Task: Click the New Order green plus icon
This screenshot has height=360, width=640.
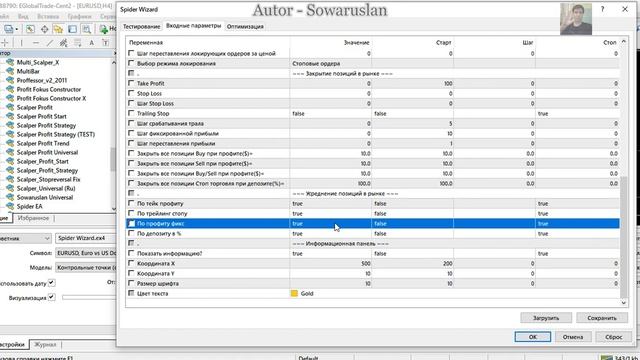Action: pyautogui.click(x=104, y=29)
